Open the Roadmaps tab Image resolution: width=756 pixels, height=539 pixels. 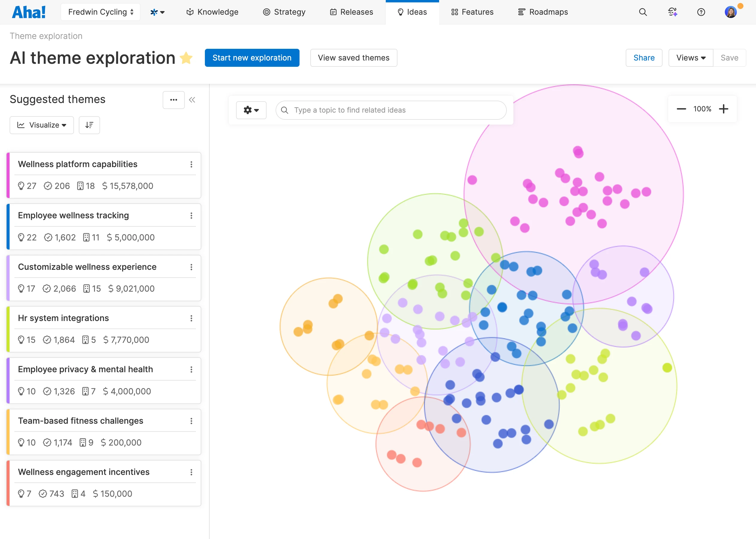(543, 12)
